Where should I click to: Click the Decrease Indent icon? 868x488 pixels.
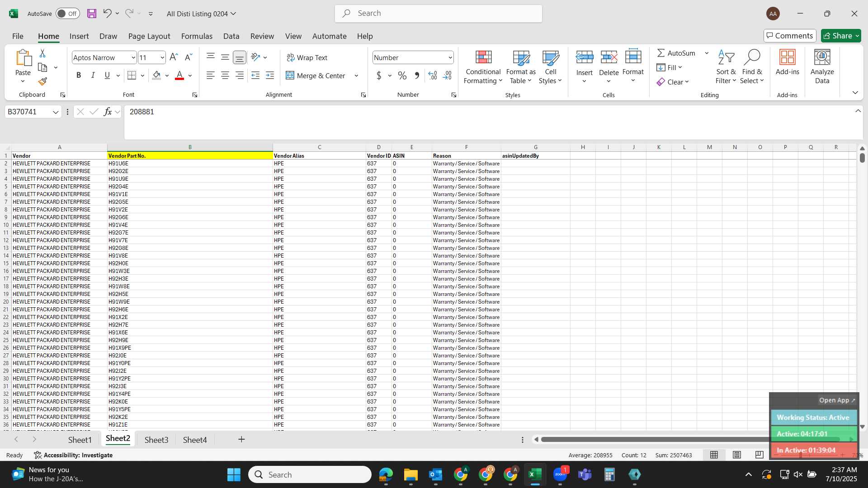255,75
